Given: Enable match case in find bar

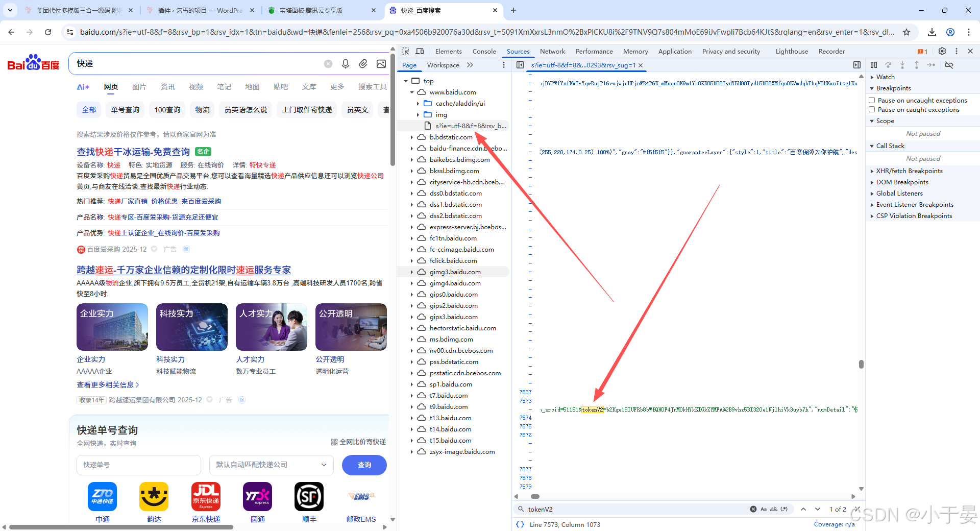Looking at the screenshot, I should tap(764, 509).
